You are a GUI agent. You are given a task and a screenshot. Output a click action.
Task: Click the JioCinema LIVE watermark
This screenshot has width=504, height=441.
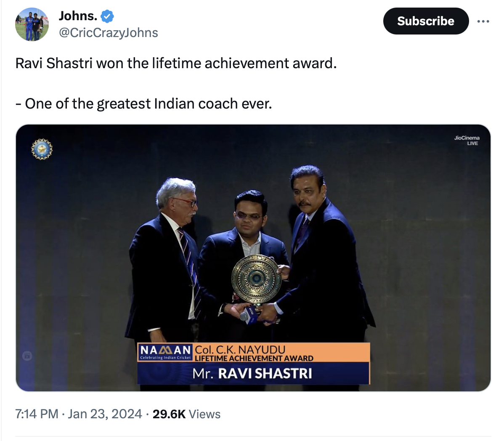pyautogui.click(x=467, y=141)
